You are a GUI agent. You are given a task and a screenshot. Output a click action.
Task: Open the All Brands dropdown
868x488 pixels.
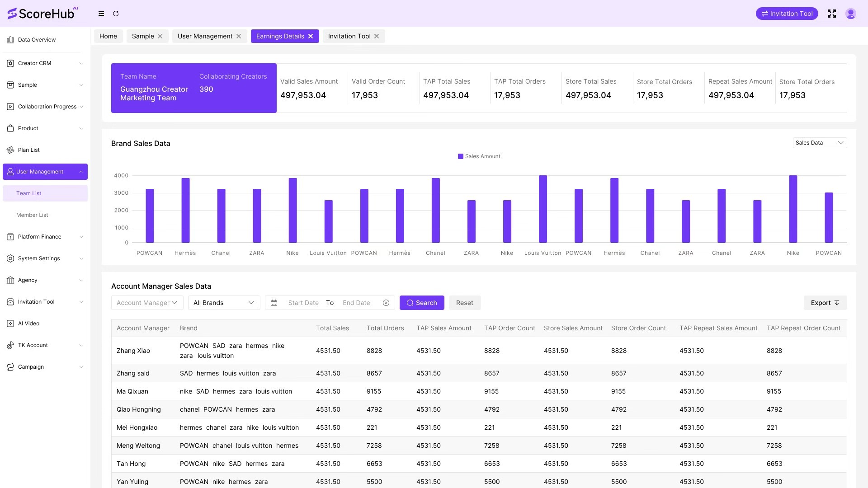click(x=224, y=303)
